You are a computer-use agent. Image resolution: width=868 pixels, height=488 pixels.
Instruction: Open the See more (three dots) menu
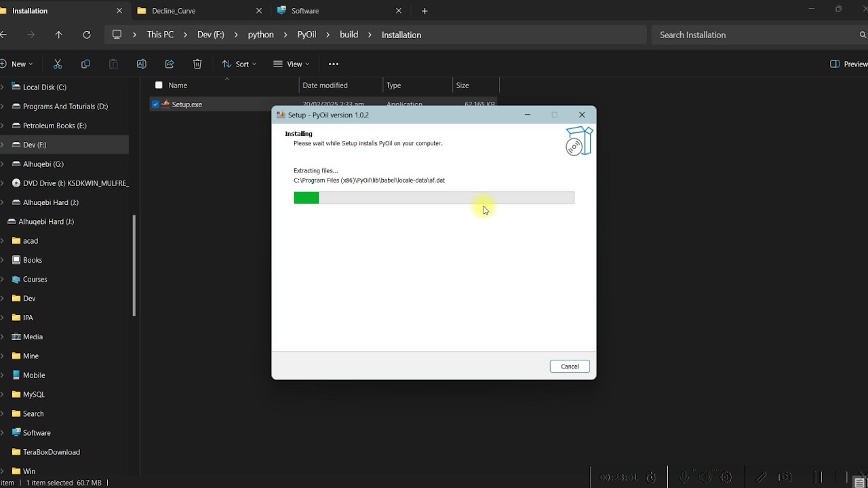[333, 64]
